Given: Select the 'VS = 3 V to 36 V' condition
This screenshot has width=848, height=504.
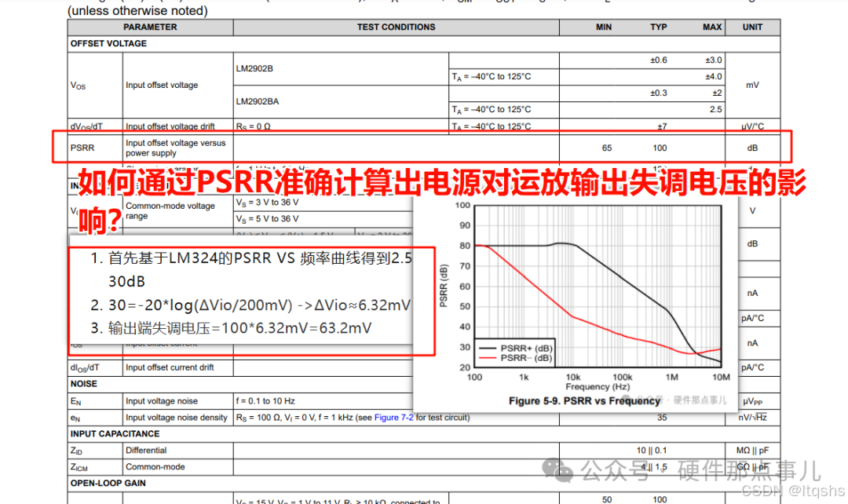Looking at the screenshot, I should (267, 203).
